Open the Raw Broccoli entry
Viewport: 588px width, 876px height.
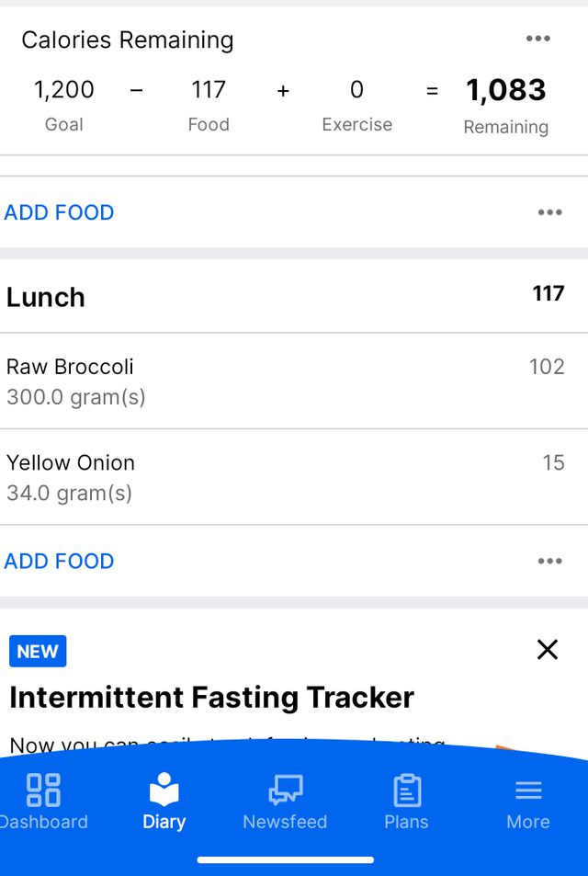(x=294, y=381)
